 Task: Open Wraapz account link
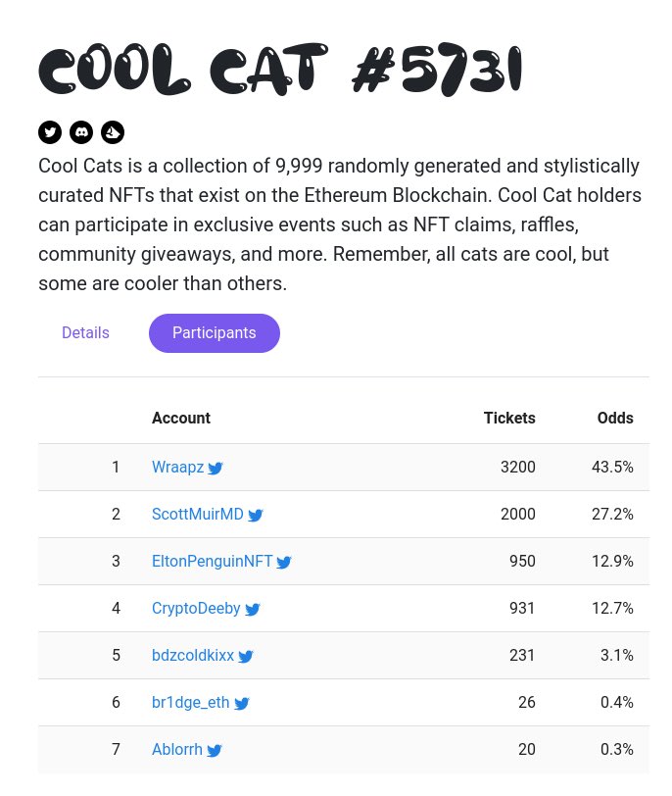177,468
